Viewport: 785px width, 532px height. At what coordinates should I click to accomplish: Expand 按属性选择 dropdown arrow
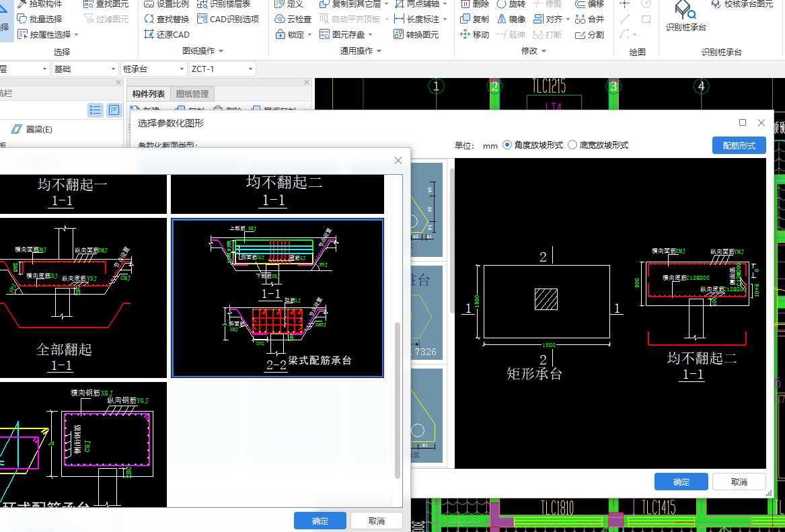point(76,35)
